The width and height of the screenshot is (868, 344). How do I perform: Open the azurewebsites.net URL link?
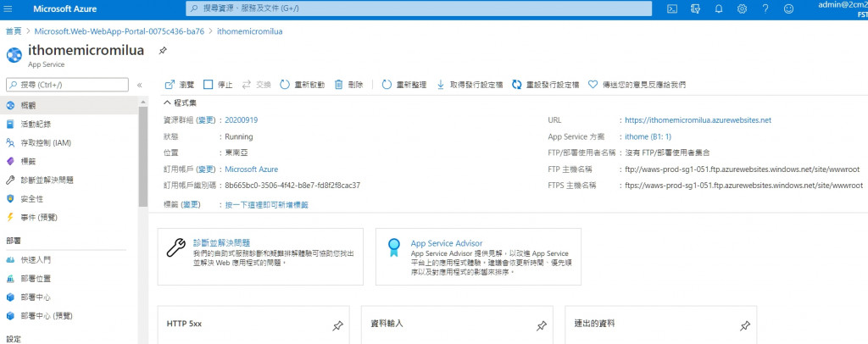(x=698, y=120)
